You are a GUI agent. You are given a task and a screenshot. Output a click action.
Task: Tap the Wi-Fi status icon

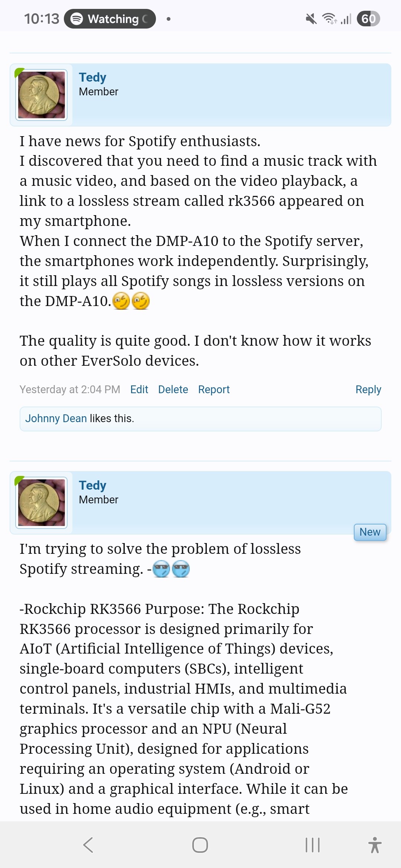(329, 19)
